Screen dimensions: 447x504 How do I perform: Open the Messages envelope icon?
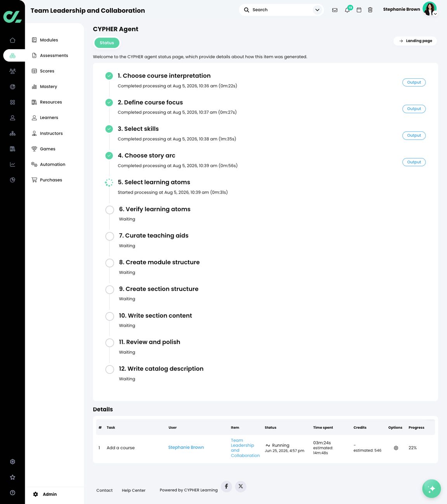334,10
